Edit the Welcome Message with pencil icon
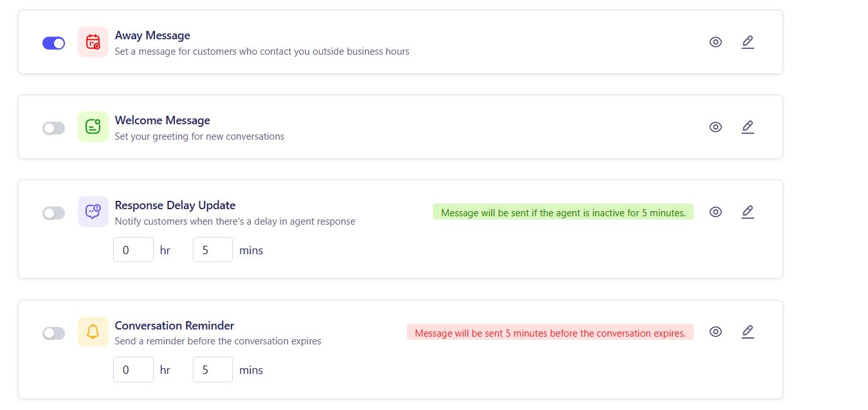This screenshot has width=868, height=410. pyautogui.click(x=747, y=127)
